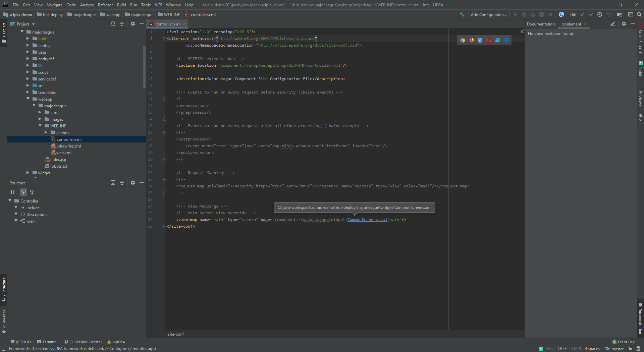
Task: Open the Analyze menu
Action: tap(87, 5)
